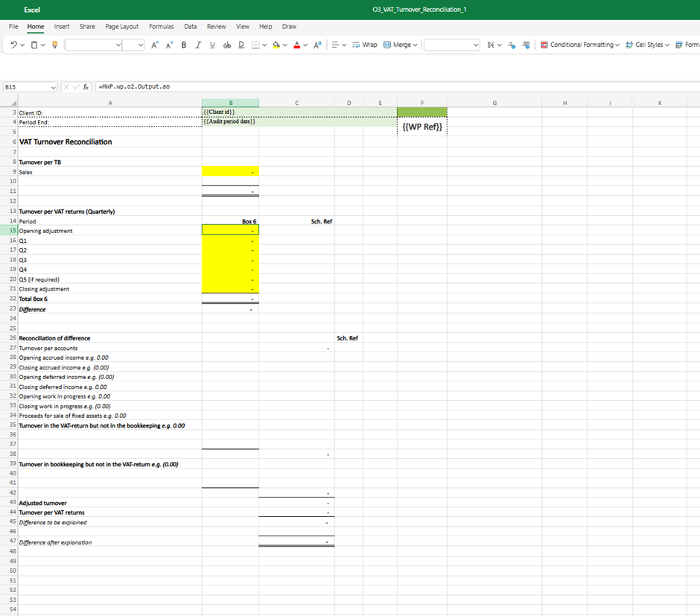700x616 pixels.
Task: Click the Borders grid icon
Action: click(x=255, y=45)
